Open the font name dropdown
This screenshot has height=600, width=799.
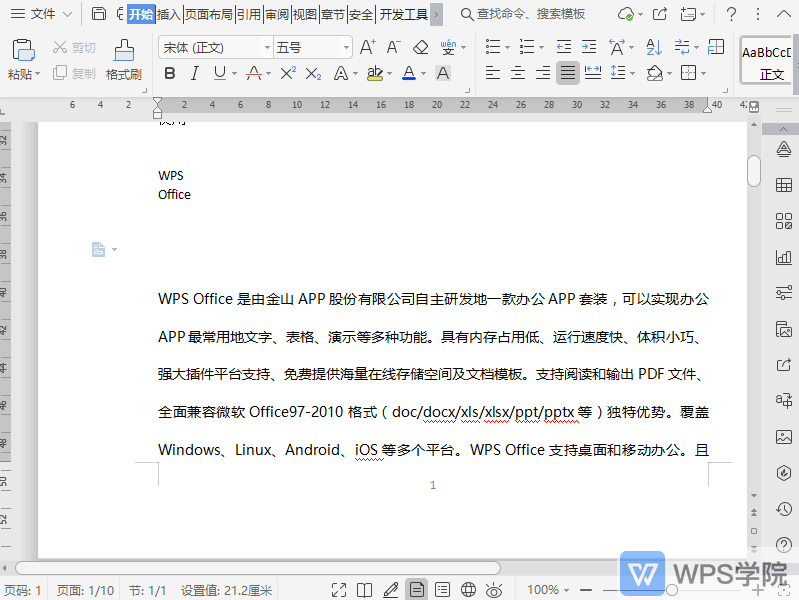267,47
